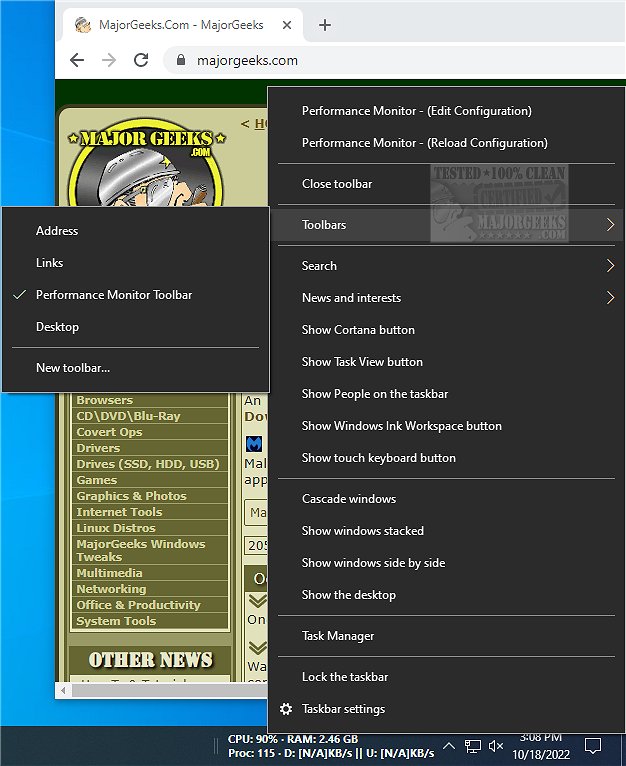The height and width of the screenshot is (766, 626).
Task: Click the padlock site security icon
Action: pyautogui.click(x=180, y=60)
